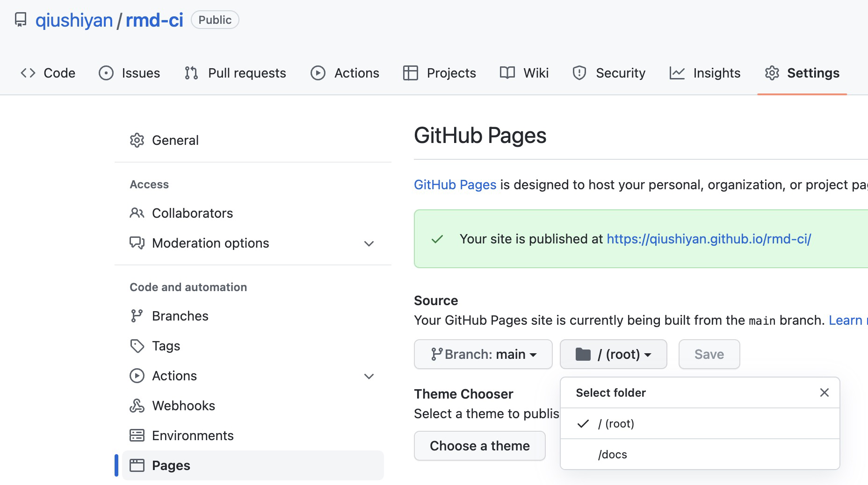
Task: Open the Code tab
Action: (x=48, y=73)
